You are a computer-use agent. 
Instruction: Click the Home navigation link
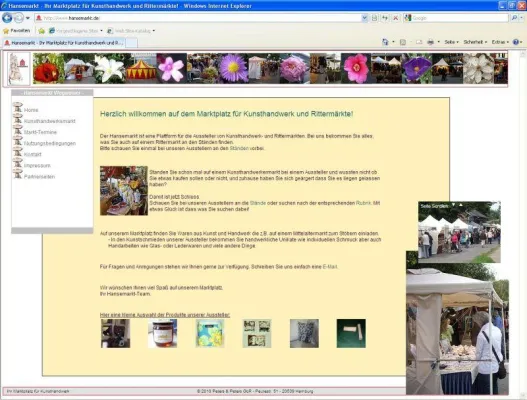point(31,110)
